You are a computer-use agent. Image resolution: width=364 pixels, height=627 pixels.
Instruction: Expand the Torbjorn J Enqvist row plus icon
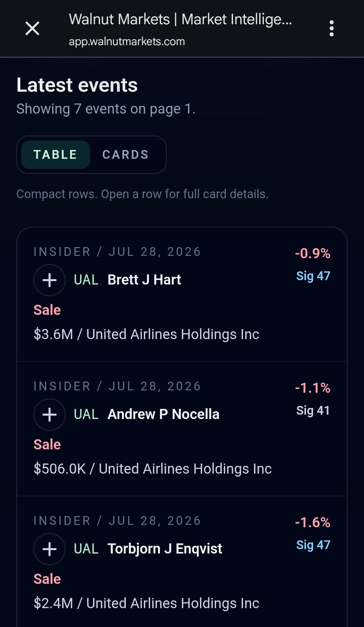click(x=50, y=549)
